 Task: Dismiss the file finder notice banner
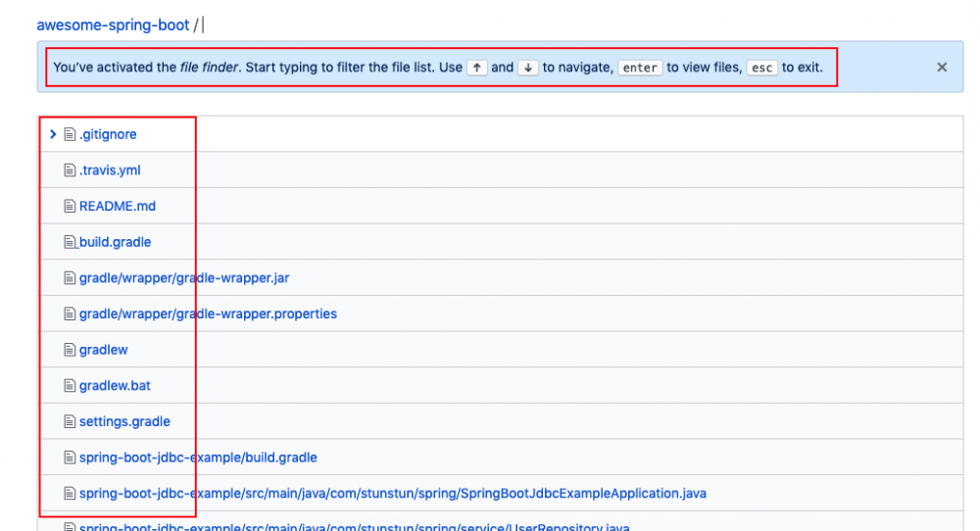942,67
